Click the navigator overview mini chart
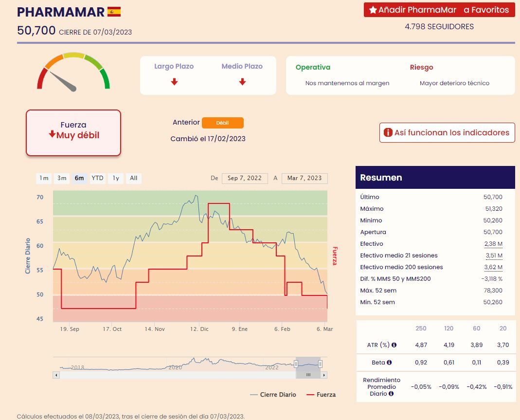 190,364
